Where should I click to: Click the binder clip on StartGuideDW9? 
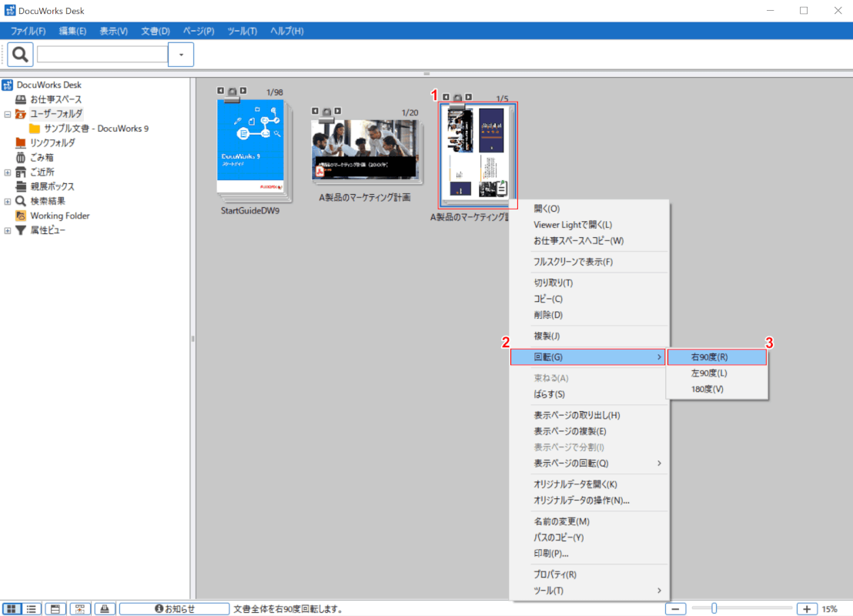pos(232,92)
